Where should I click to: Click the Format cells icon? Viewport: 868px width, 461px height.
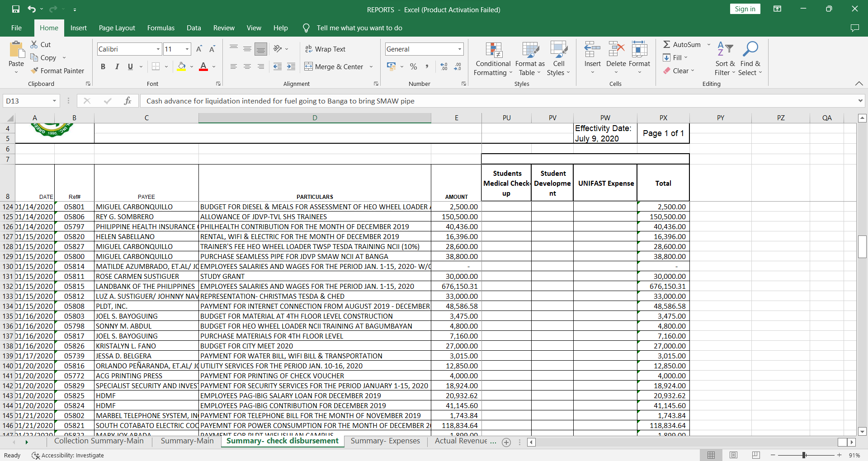(639, 49)
